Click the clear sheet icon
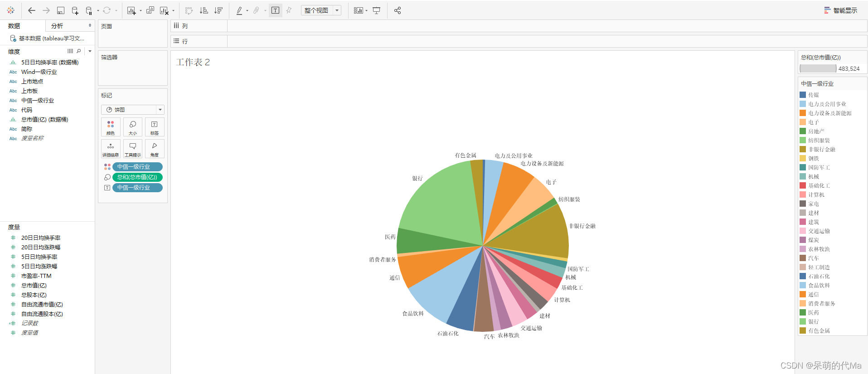 click(165, 10)
